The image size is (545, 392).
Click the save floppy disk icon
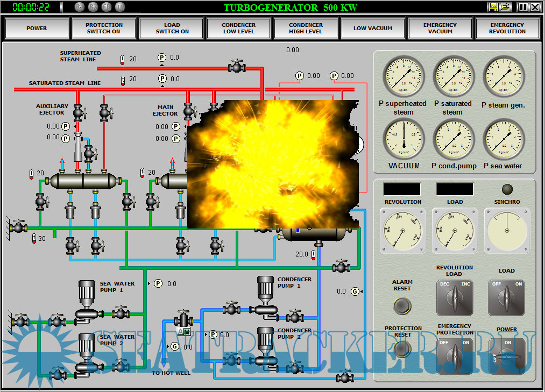coord(493,7)
